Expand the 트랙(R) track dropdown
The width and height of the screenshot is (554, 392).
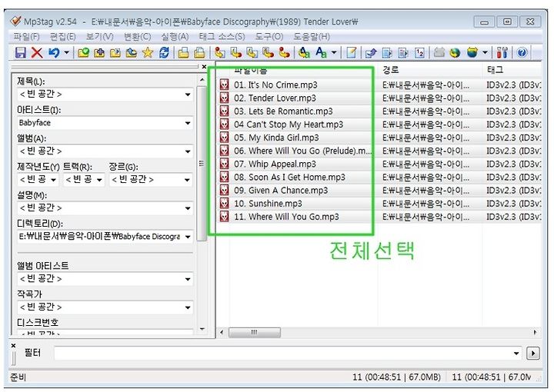coord(99,180)
